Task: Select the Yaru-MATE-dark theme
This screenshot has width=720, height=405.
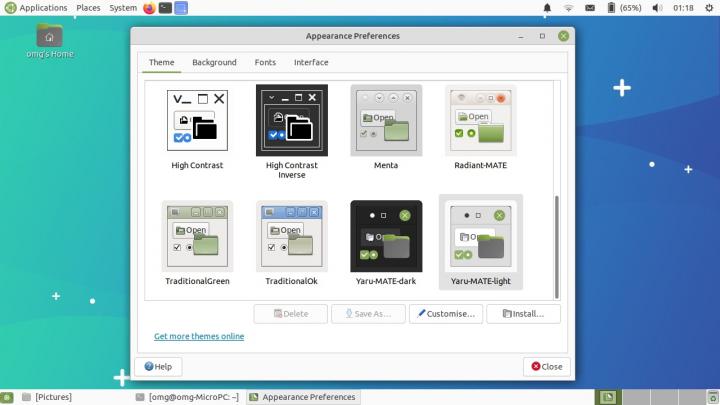Action: click(x=386, y=237)
